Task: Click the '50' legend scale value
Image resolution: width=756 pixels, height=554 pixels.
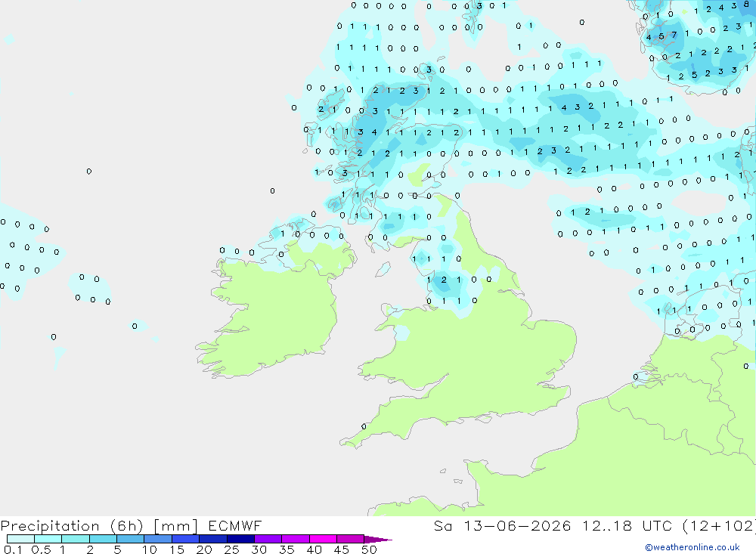Action: point(369,549)
